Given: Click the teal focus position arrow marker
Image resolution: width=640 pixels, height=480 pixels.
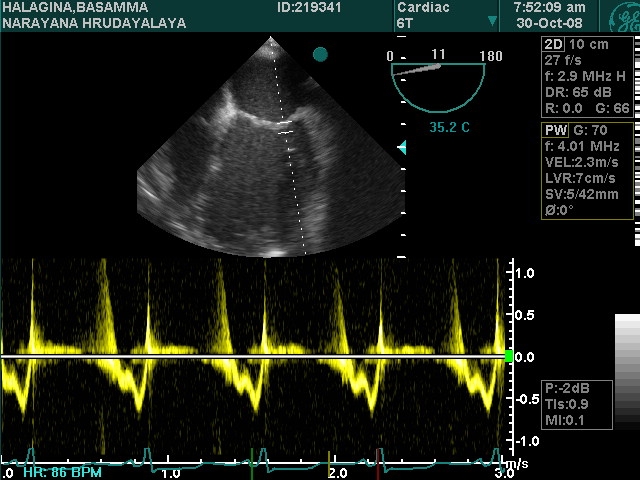Looking at the screenshot, I should [402, 148].
